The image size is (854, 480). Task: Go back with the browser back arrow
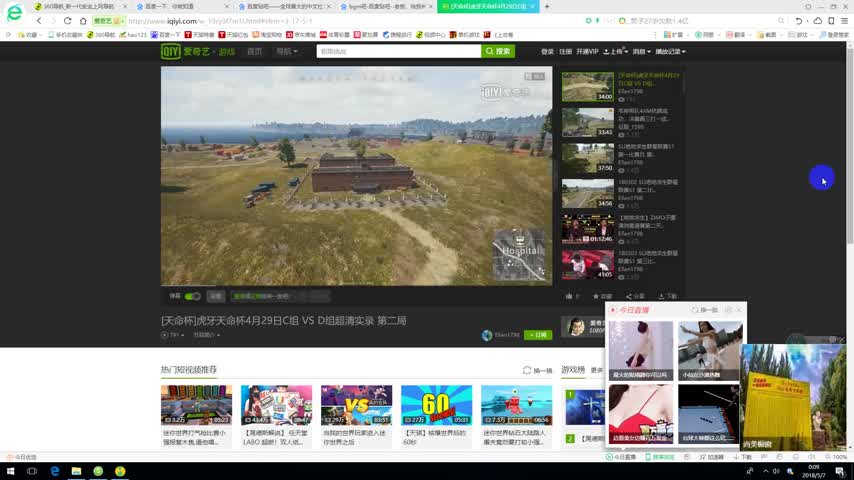pyautogui.click(x=39, y=21)
